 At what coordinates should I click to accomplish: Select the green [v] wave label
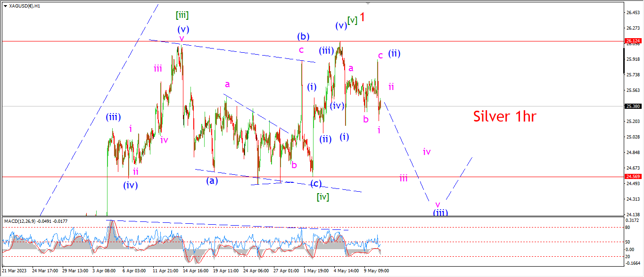(x=352, y=20)
